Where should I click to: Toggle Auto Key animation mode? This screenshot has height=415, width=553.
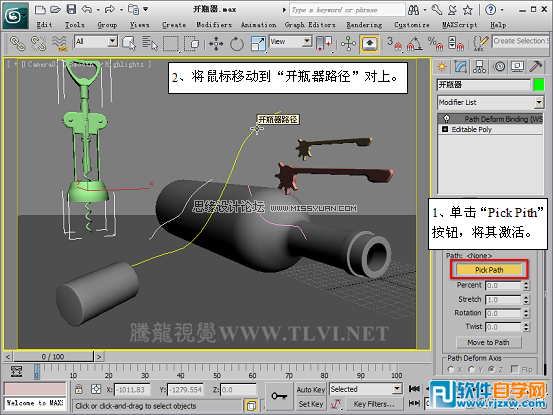click(x=310, y=390)
